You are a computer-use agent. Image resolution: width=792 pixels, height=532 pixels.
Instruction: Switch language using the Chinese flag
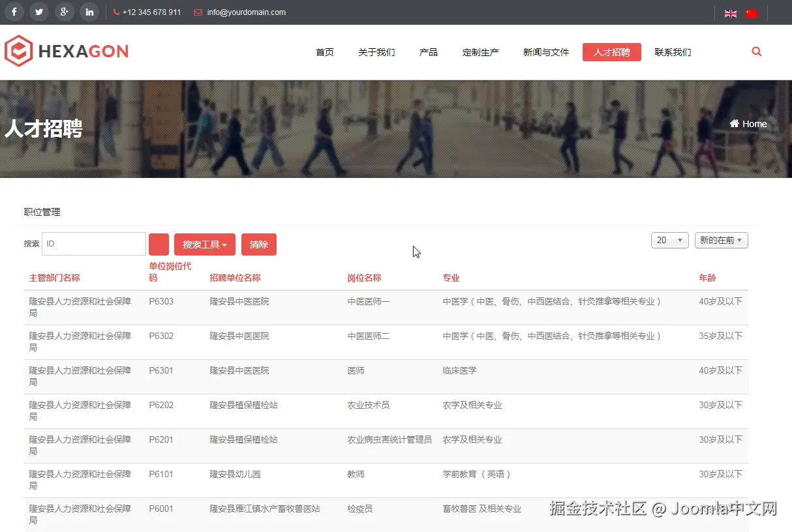click(752, 12)
